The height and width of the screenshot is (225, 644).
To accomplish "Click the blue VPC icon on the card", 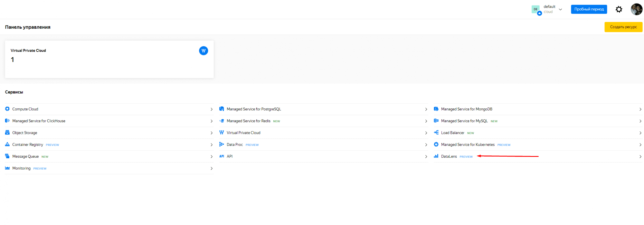I will pos(204,51).
